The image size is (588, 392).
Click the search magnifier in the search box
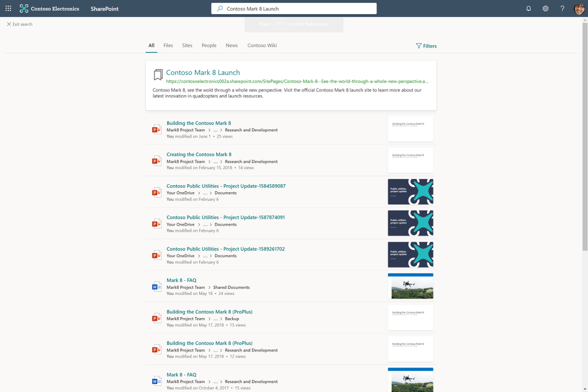coord(219,8)
